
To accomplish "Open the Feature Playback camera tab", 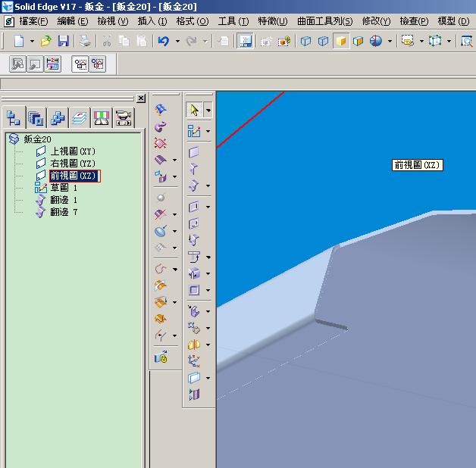I will click(124, 117).
